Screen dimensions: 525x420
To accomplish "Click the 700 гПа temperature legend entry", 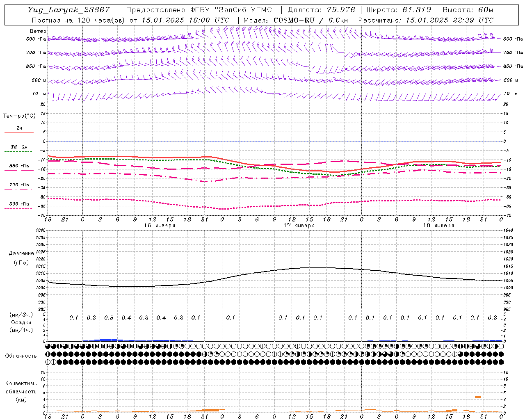I will [x=19, y=185].
